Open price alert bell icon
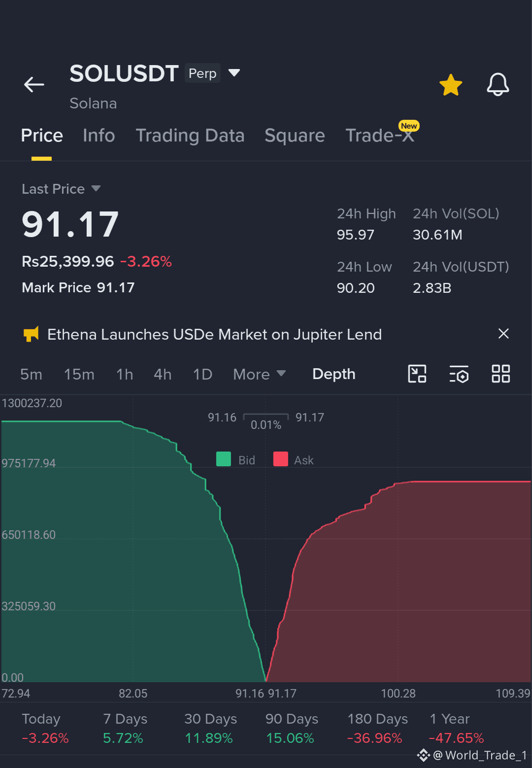532x768 pixels. click(x=498, y=84)
